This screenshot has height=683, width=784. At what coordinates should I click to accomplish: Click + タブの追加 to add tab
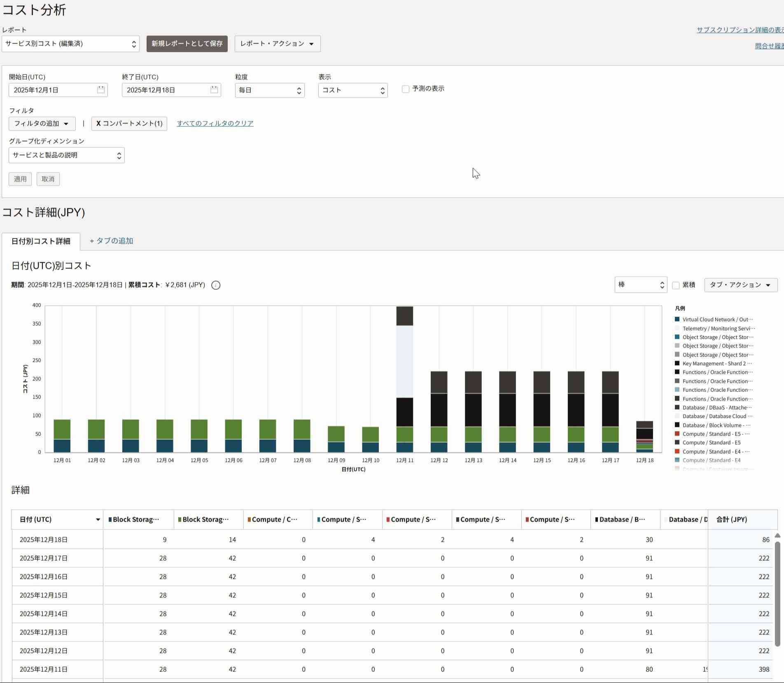pos(111,241)
